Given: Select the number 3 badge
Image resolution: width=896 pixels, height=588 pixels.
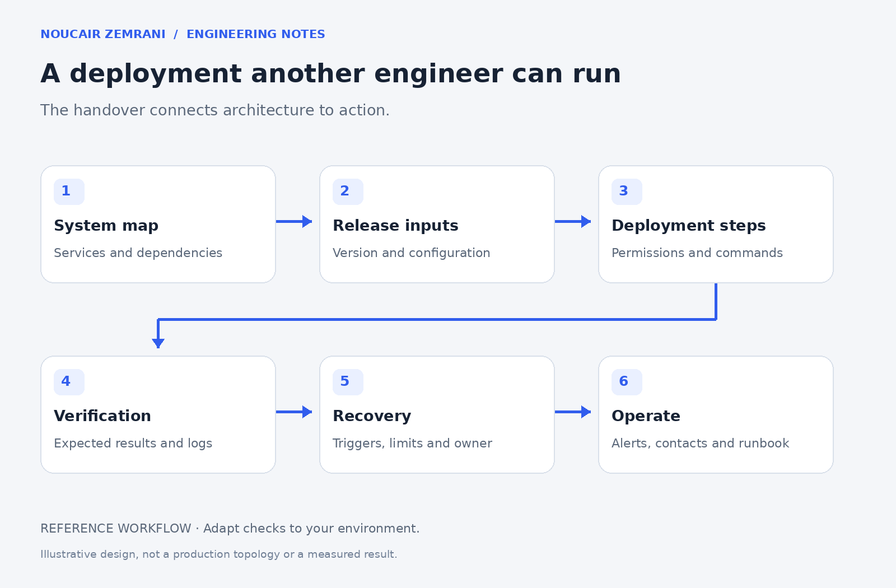Looking at the screenshot, I should coord(627,192).
